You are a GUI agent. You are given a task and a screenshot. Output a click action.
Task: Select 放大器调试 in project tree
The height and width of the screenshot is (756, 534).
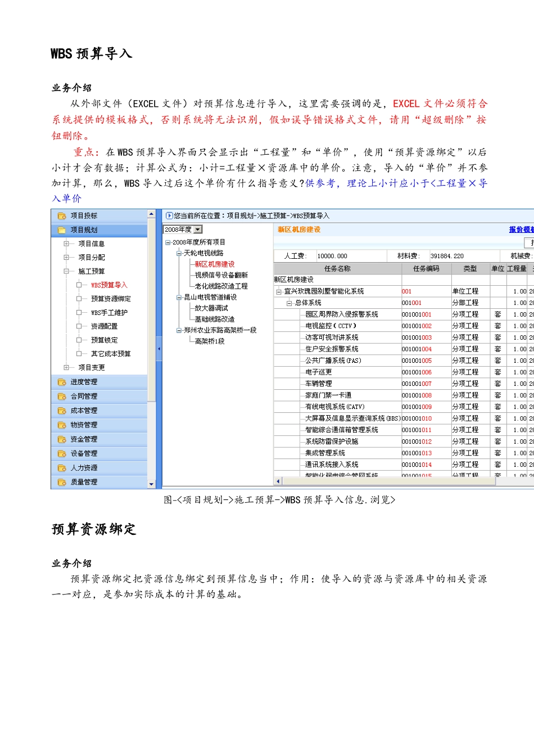pos(211,308)
